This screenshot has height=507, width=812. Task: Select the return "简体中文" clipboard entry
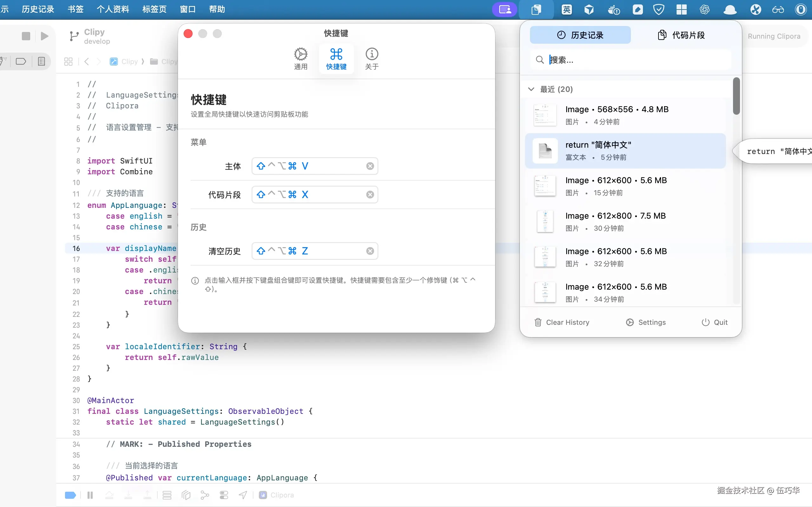[x=625, y=151]
